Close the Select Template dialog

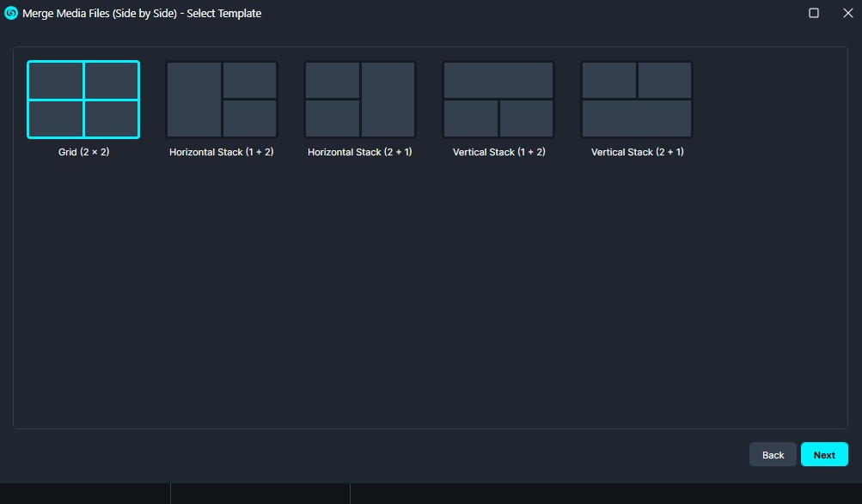[847, 13]
